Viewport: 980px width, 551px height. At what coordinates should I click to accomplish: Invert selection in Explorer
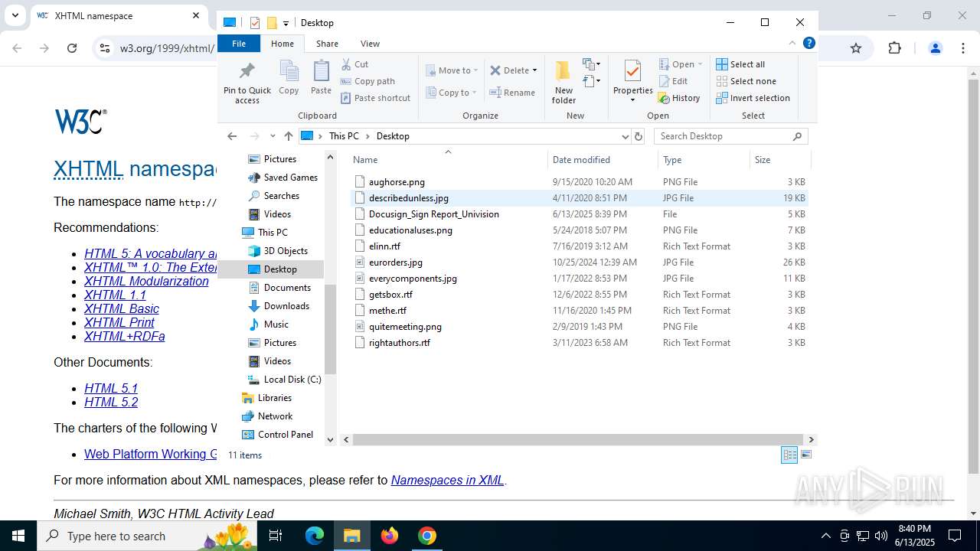pyautogui.click(x=753, y=98)
